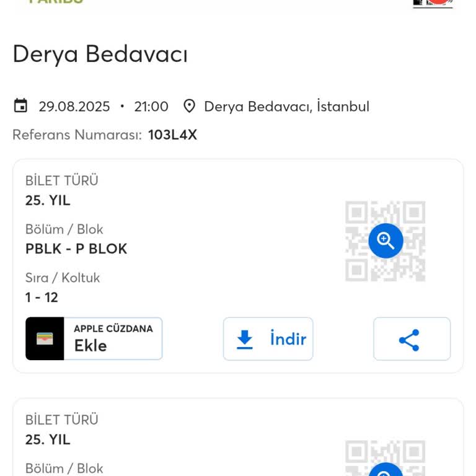Click the Derya Bedavacı event title

point(100,54)
